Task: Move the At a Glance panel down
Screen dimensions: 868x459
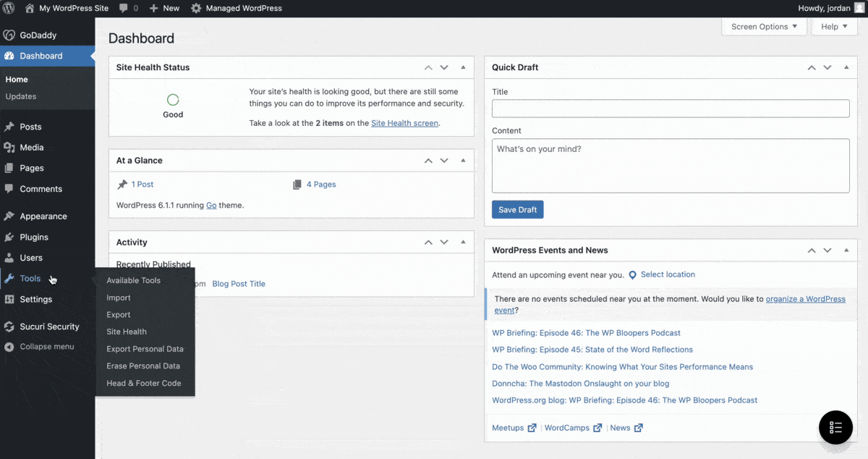Action: click(x=444, y=161)
